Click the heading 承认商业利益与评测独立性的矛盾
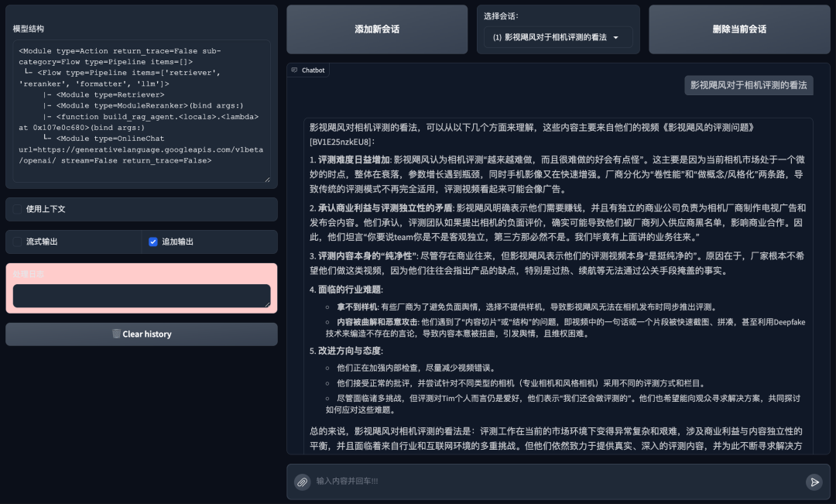 (385, 208)
